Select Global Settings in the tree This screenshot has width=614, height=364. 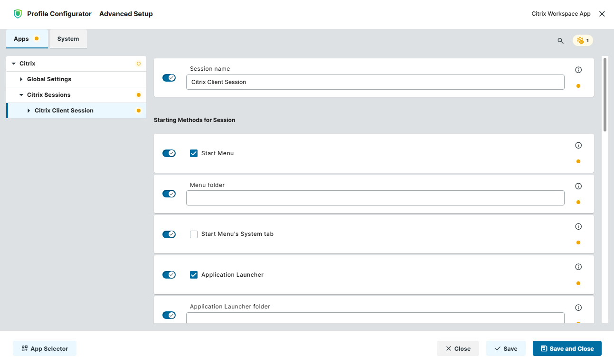tap(76, 79)
